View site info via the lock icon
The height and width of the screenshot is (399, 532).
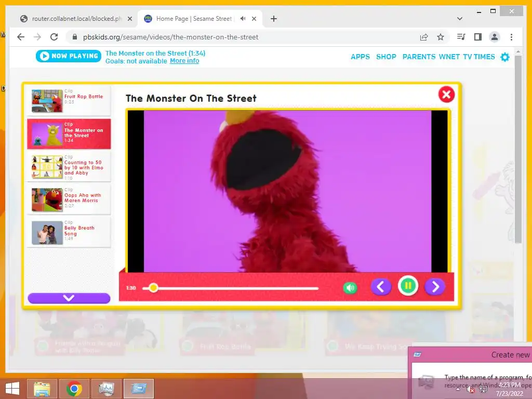point(75,37)
